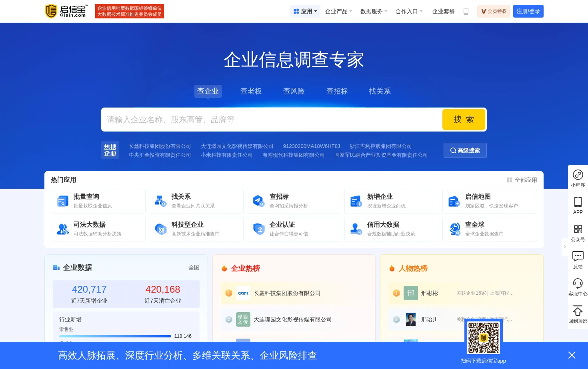
Task: Open the 新增企业 app icon
Action: coord(356,201)
